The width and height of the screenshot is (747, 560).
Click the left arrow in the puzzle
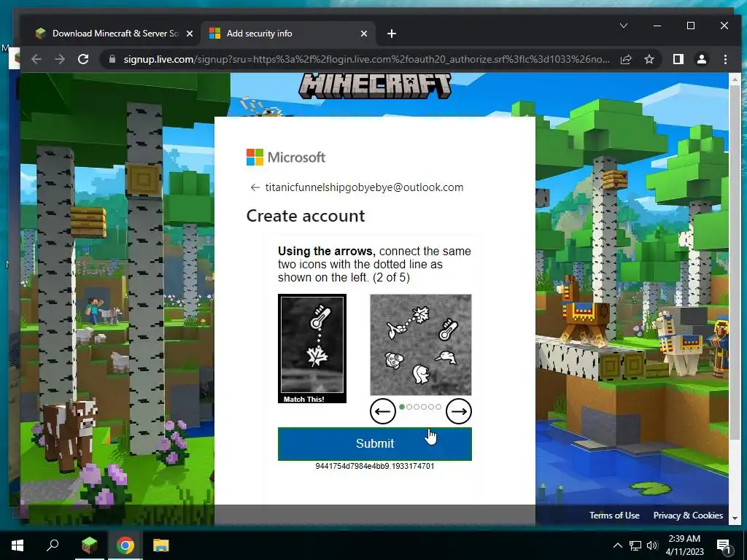pyautogui.click(x=382, y=411)
